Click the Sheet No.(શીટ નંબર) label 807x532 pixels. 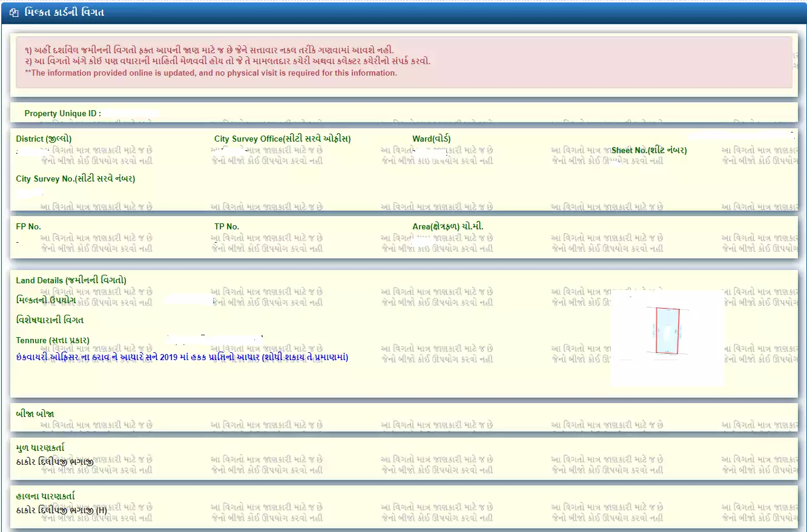pyautogui.click(x=649, y=150)
